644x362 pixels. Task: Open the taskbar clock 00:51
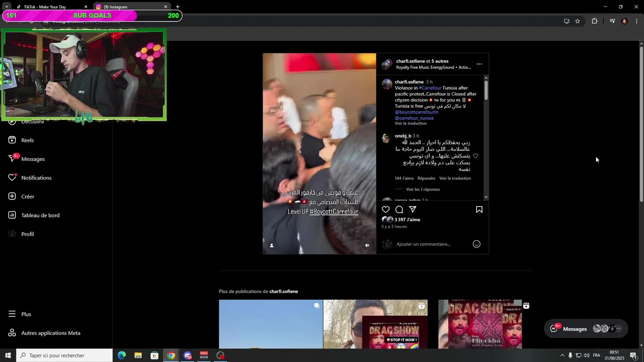614,355
